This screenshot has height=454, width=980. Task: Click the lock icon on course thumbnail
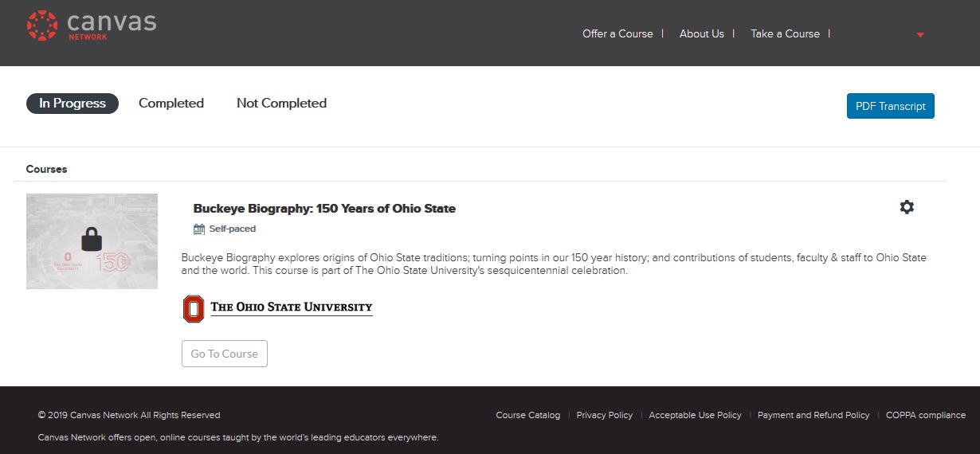click(92, 240)
